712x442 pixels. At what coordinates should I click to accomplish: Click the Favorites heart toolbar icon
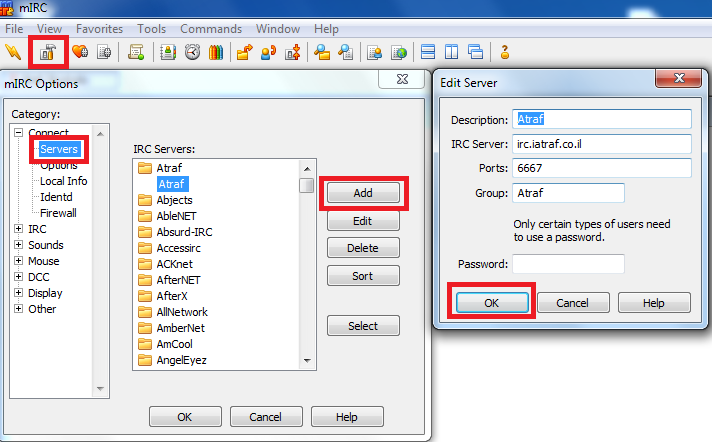point(80,52)
